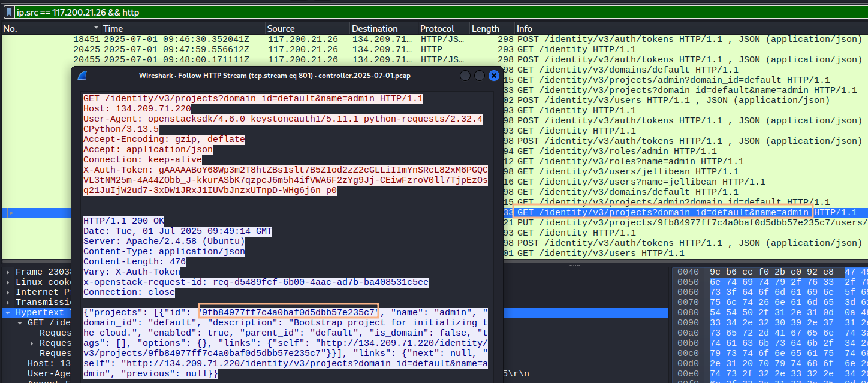Image resolution: width=868 pixels, height=383 pixels.
Task: Click the X-Auth-Token header line
Action: [x=285, y=180]
